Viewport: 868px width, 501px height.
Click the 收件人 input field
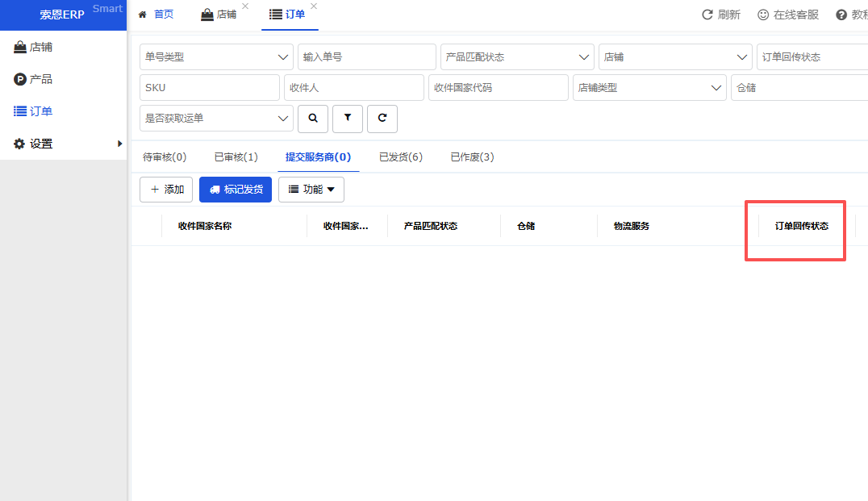353,87
